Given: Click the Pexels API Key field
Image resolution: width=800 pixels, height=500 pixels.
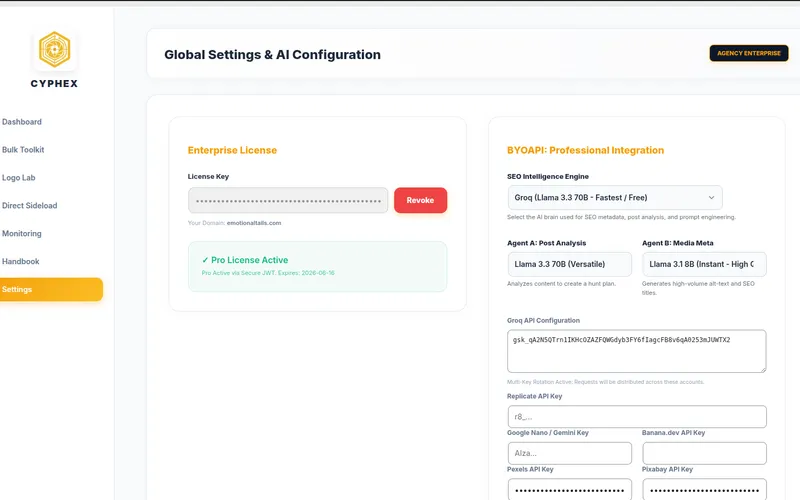Looking at the screenshot, I should tap(569, 489).
